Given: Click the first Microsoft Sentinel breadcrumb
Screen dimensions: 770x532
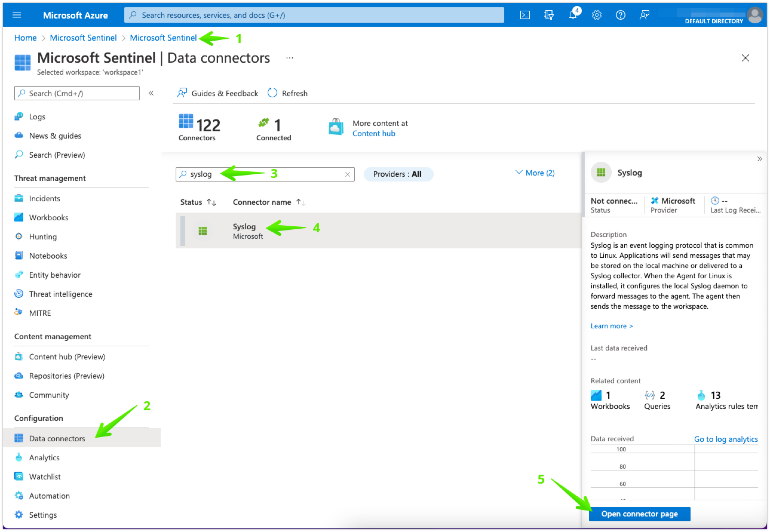Looking at the screenshot, I should (83, 38).
